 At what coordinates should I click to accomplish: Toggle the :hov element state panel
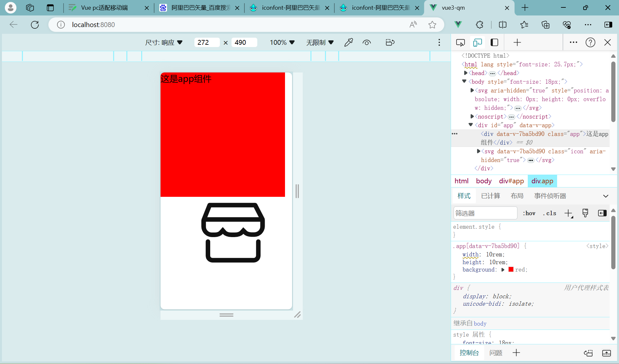click(529, 213)
